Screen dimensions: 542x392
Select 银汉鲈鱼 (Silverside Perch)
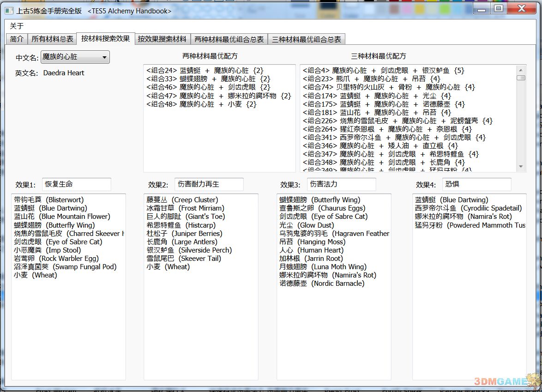tap(189, 250)
